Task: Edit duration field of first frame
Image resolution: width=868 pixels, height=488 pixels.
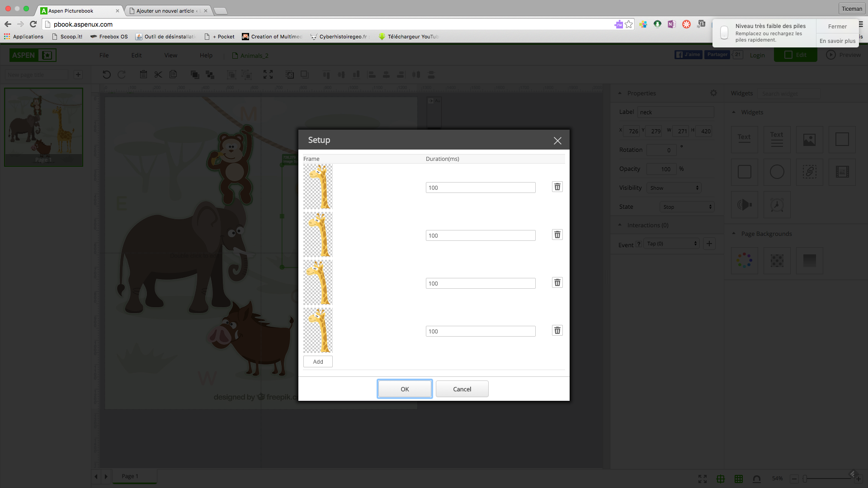Action: pos(481,188)
